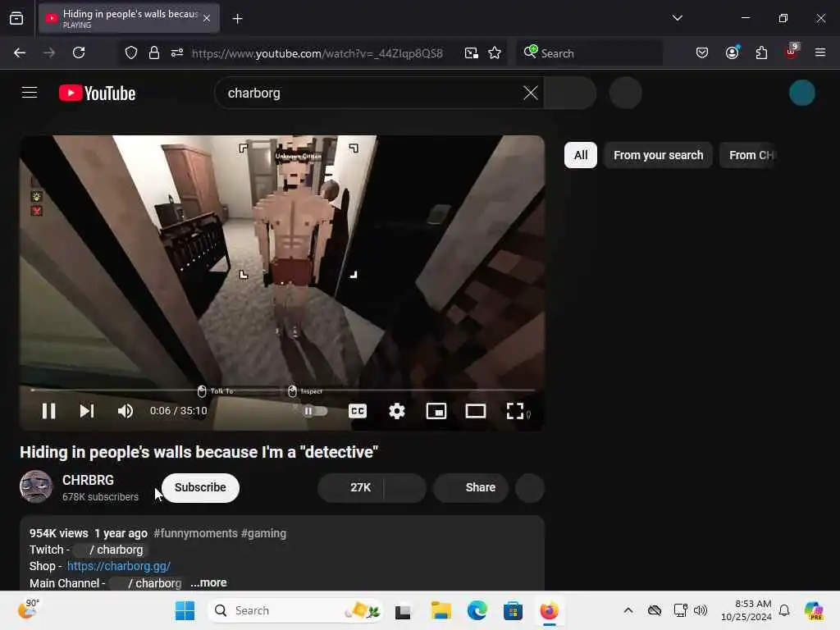
Task: Select the Hiding in people's walls tab
Action: tap(129, 19)
